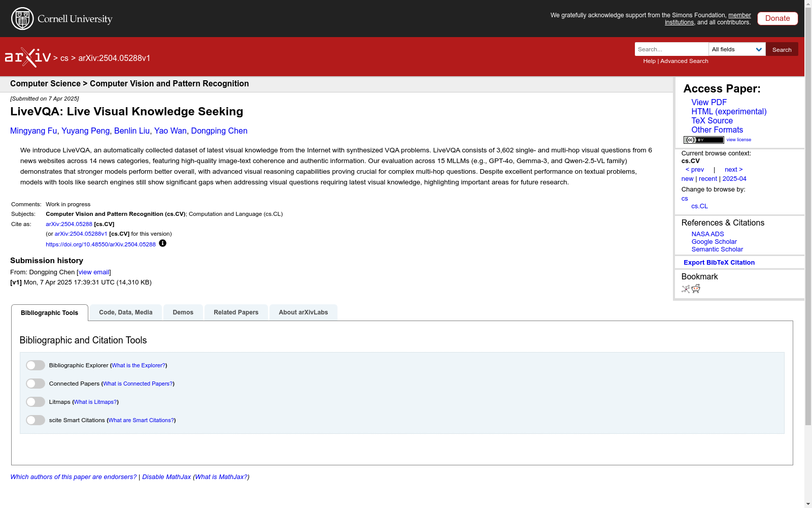Open HTML (experimental) version
The height and width of the screenshot is (508, 812).
click(729, 111)
